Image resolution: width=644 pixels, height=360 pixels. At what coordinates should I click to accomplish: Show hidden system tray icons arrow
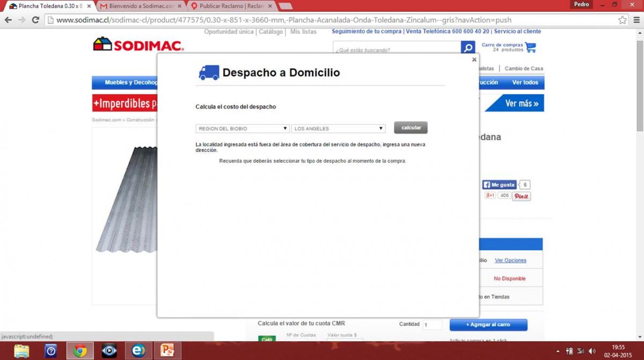tap(559, 351)
